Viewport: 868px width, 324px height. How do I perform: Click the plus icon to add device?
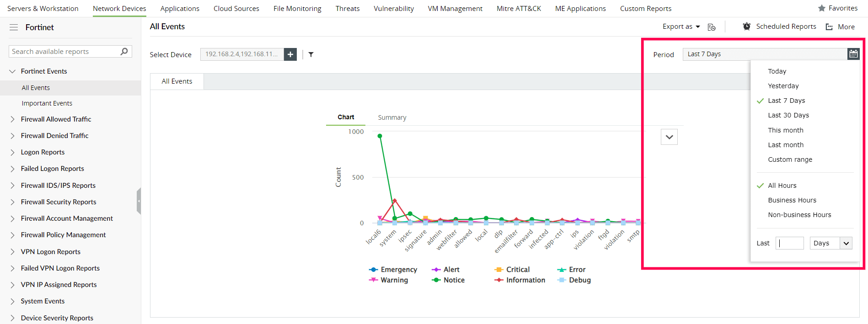pyautogui.click(x=290, y=54)
